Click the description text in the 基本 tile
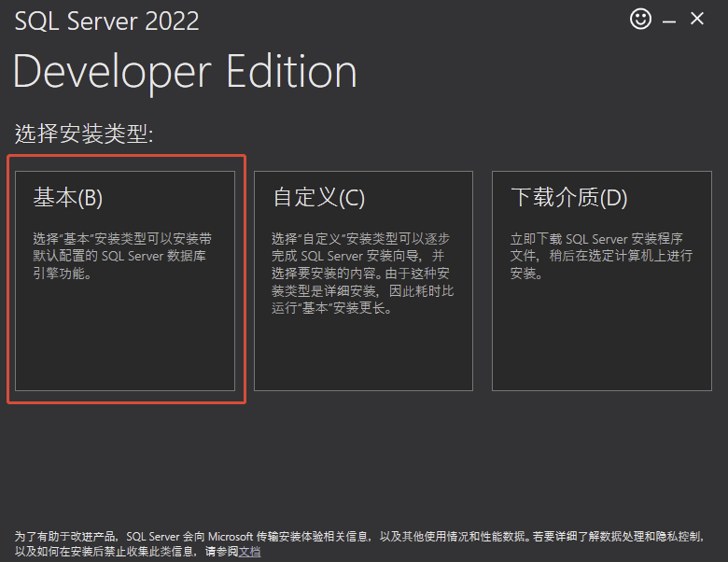 click(x=121, y=257)
